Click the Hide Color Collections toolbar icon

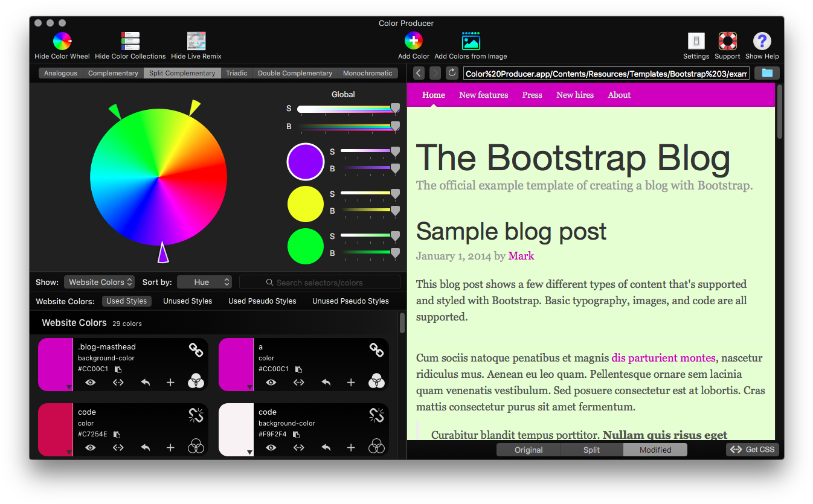click(130, 41)
